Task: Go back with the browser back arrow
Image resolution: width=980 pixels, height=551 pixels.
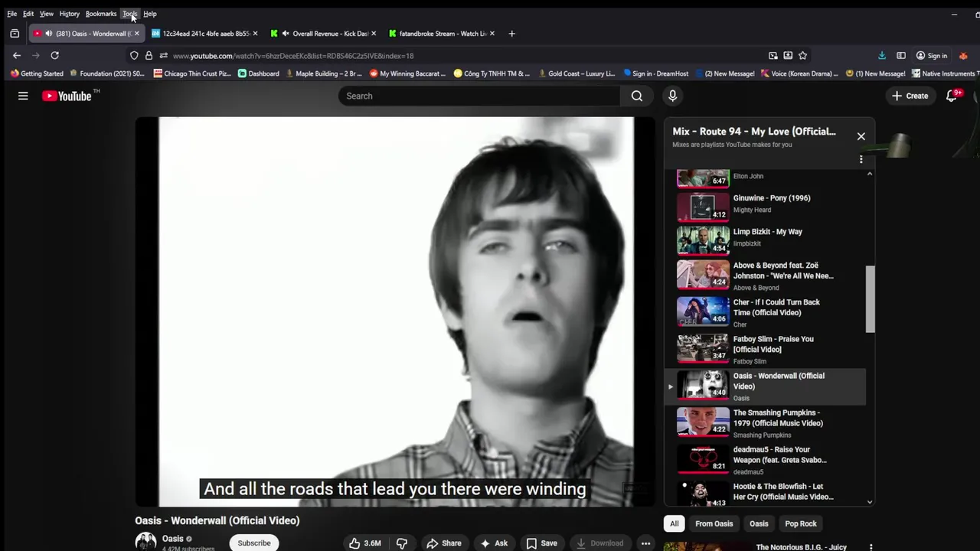Action: coord(17,55)
